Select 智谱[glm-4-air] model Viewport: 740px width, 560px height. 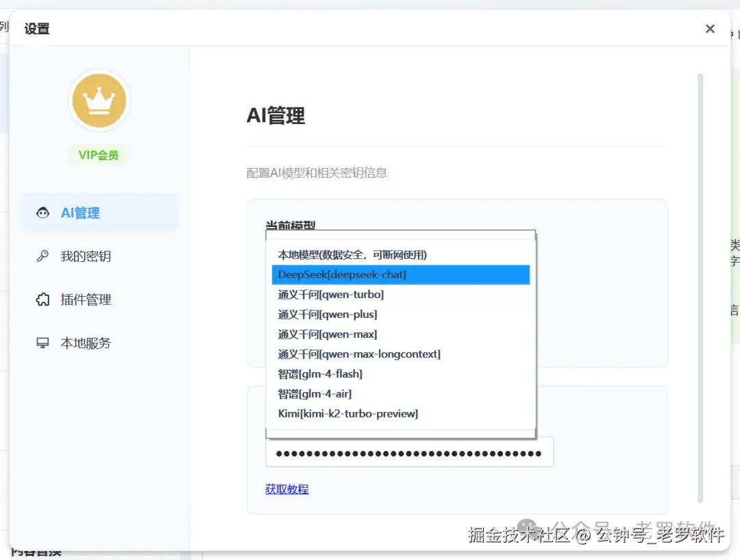click(401, 394)
